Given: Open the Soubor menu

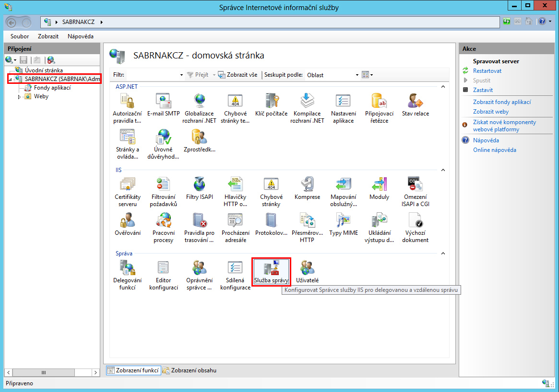Looking at the screenshot, I should tap(20, 36).
